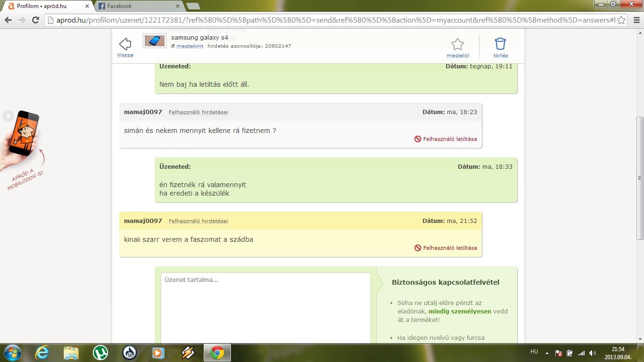The image size is (644, 362).
Task: Open Felhasználó hirdetései in the 18:23 message
Action: [198, 112]
